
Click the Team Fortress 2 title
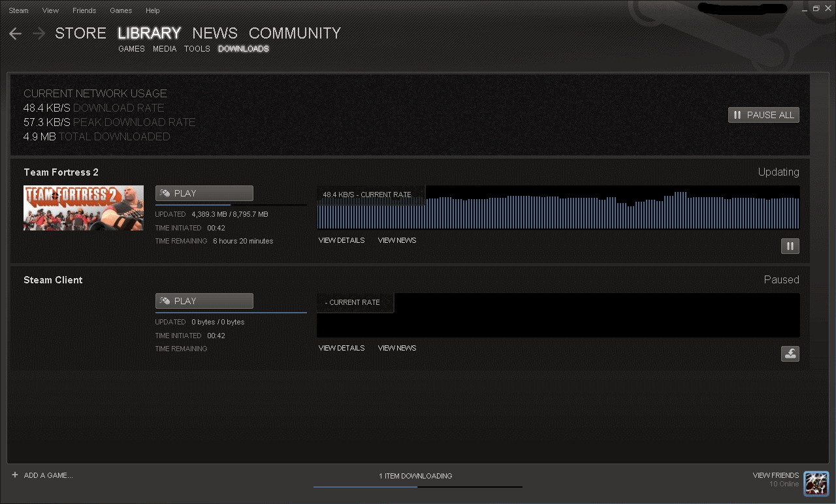(61, 172)
